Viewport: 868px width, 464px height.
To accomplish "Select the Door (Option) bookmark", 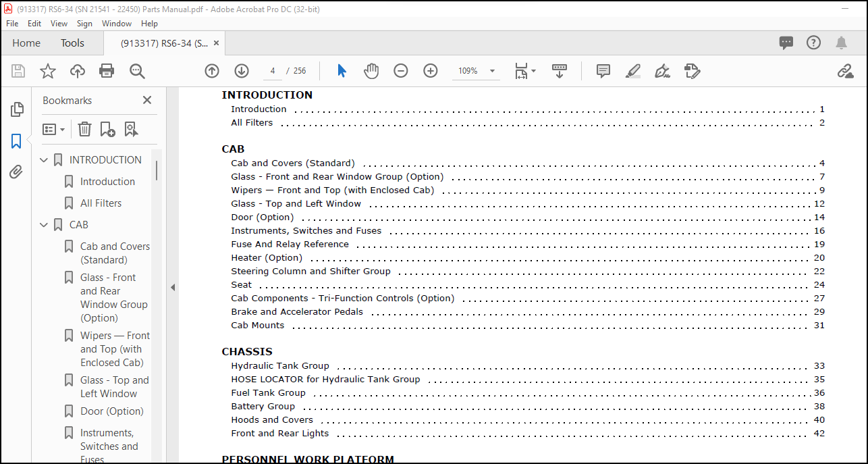I will (111, 411).
